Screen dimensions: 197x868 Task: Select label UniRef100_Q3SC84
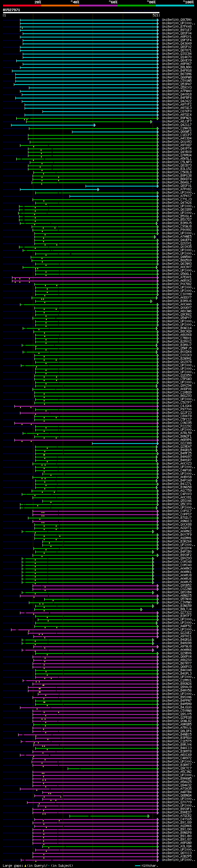click(x=177, y=54)
